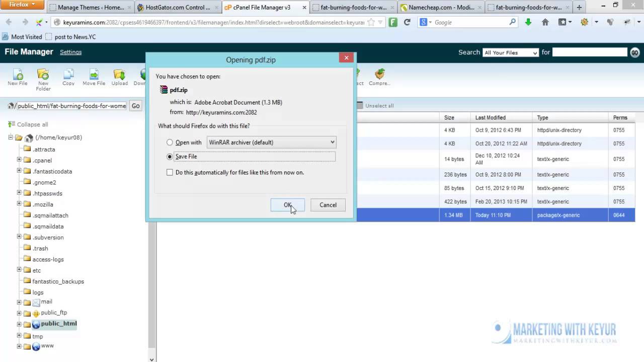The image size is (644, 362).
Task: Click green downloads arrow in Firefox toolbar
Action: pos(528,22)
